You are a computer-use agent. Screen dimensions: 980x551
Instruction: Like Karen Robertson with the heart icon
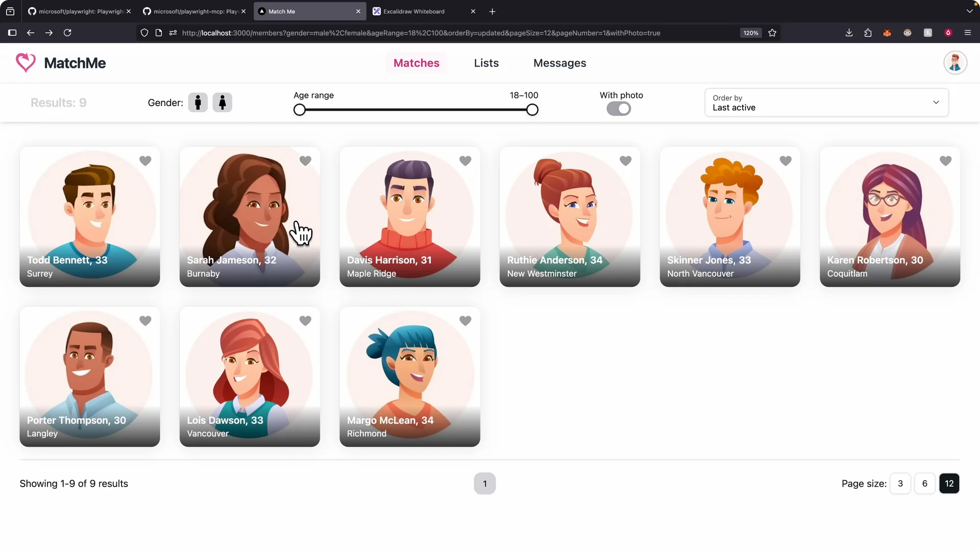point(946,161)
